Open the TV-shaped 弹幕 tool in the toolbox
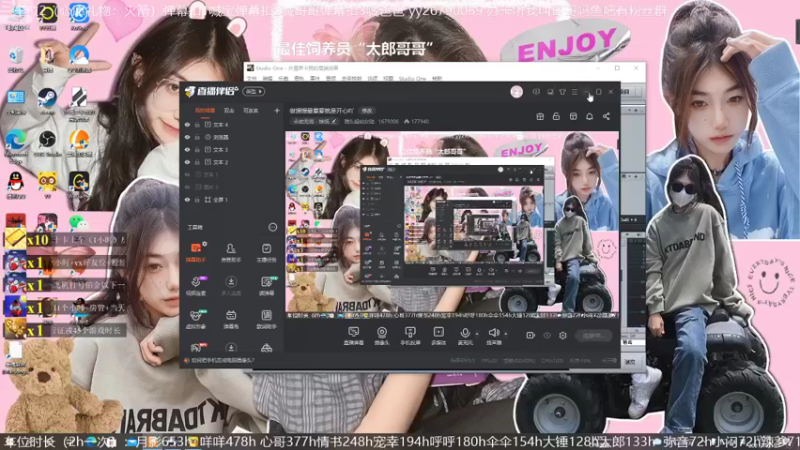Image resolution: width=800 pixels, height=450 pixels. point(231,319)
